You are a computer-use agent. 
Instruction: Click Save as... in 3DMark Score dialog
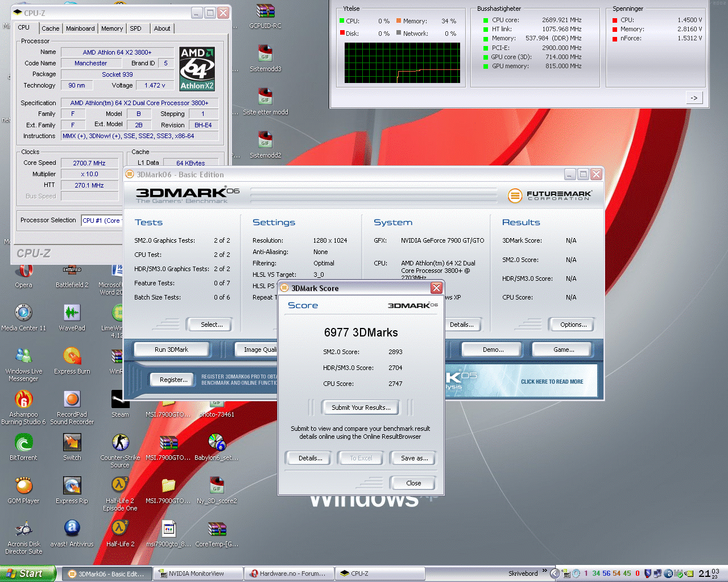(x=415, y=458)
